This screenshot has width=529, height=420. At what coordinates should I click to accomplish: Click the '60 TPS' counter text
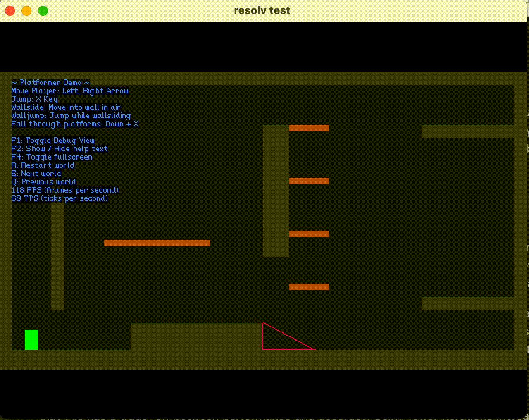pos(60,198)
